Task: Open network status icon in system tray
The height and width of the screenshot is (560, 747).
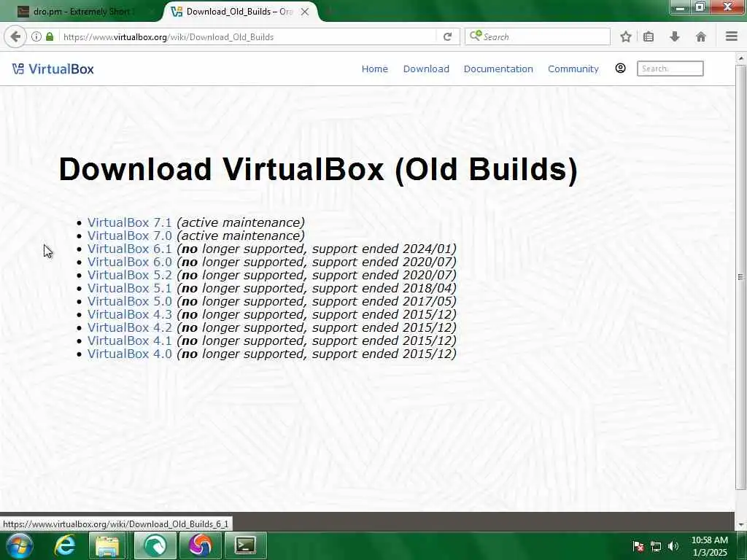Action: (x=656, y=546)
